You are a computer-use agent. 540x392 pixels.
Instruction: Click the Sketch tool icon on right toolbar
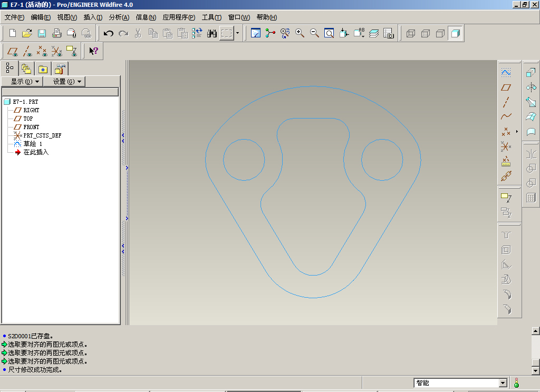(506, 73)
